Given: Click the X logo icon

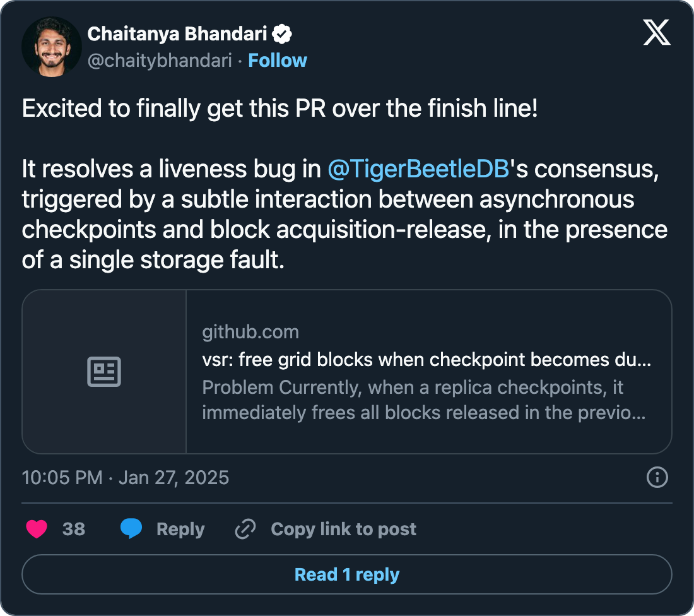Looking at the screenshot, I should pos(657,32).
